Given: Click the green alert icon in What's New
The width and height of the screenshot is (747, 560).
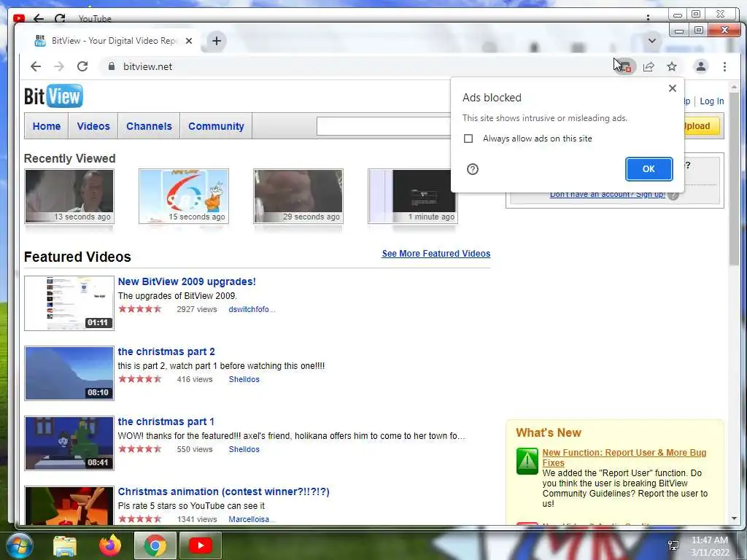Looking at the screenshot, I should pyautogui.click(x=527, y=461).
